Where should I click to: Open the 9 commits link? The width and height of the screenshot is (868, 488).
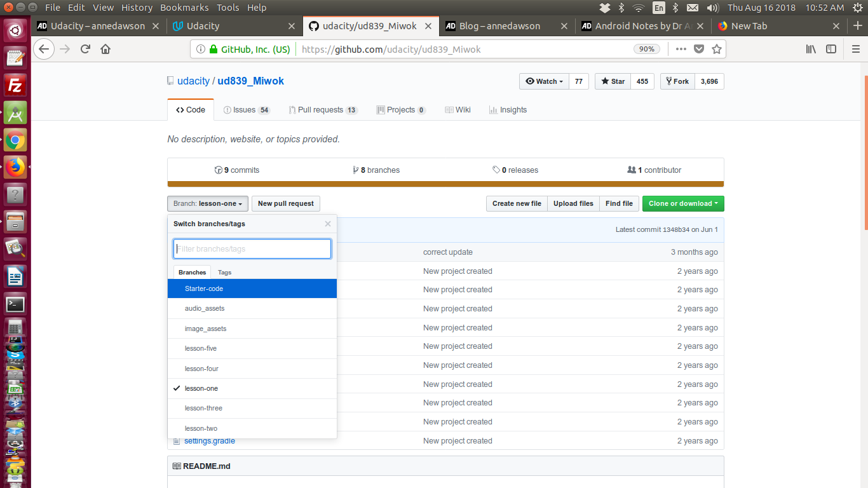(237, 170)
